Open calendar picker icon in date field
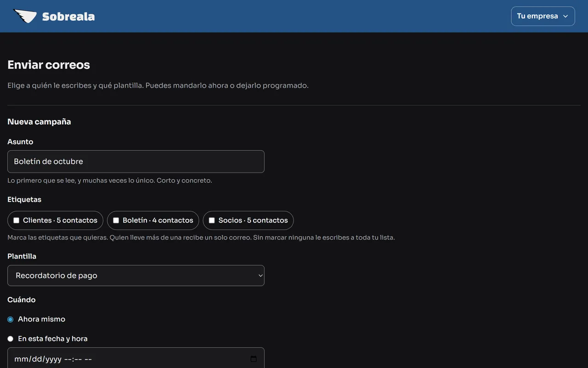The image size is (588, 368). 254,359
